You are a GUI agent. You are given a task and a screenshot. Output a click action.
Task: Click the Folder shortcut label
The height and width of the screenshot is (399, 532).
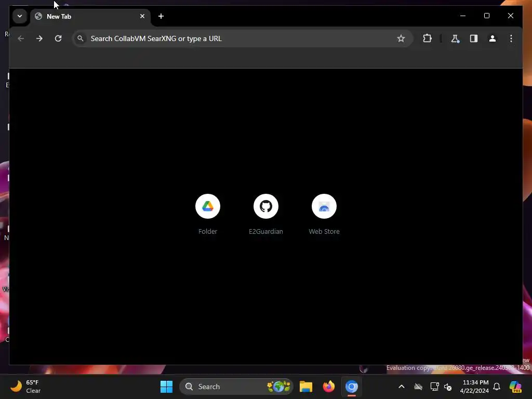[208, 231]
